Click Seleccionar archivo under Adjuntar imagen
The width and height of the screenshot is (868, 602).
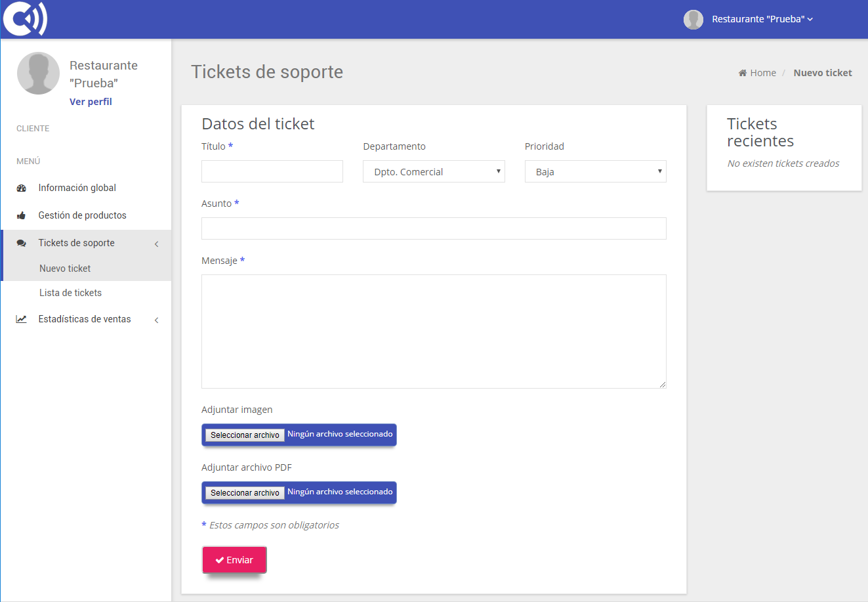pyautogui.click(x=244, y=435)
